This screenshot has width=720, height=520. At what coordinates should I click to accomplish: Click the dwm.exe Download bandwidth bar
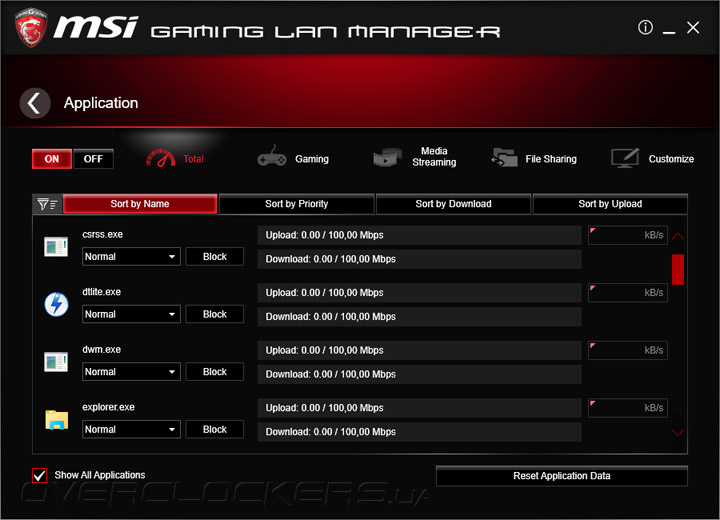(x=419, y=374)
